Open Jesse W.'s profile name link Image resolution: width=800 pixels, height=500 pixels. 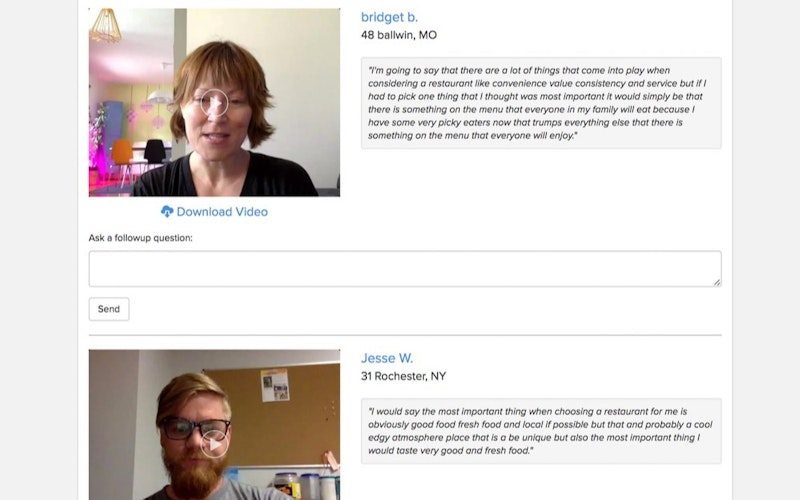pyautogui.click(x=387, y=358)
